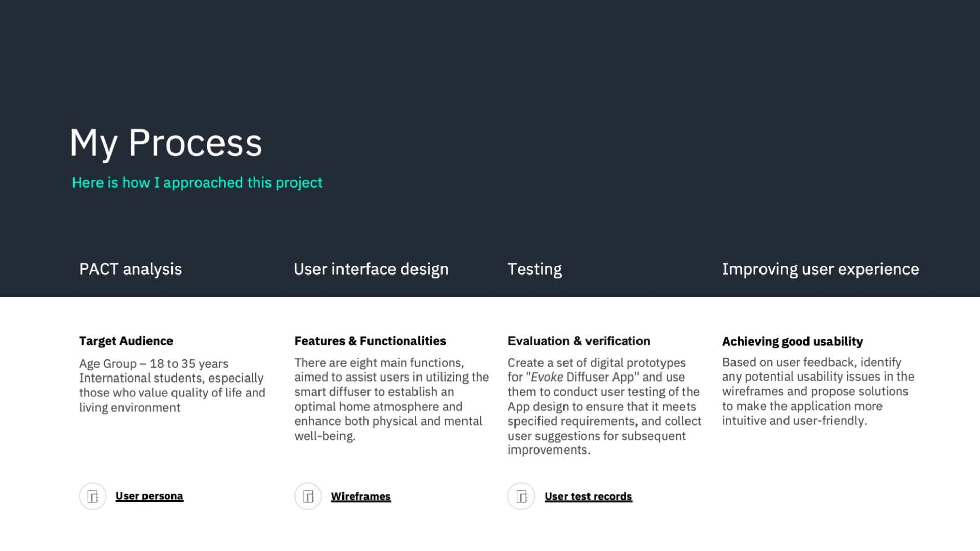
Task: Click the Age Group 18 to 35 paragraph
Action: point(172,385)
